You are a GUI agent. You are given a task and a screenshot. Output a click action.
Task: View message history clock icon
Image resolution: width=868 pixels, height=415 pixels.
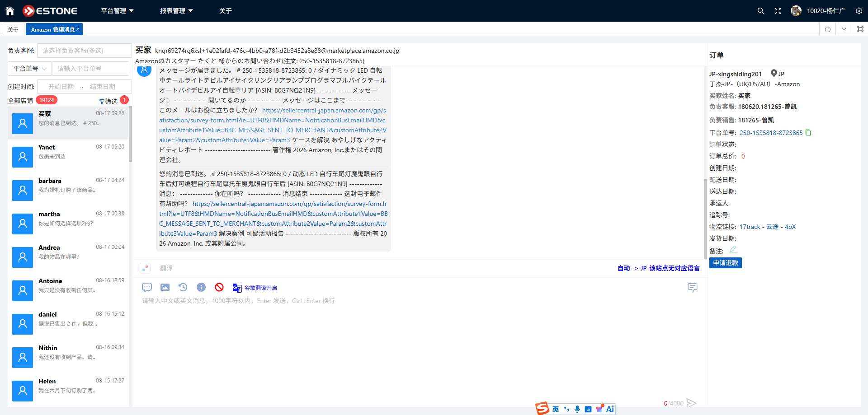(183, 287)
